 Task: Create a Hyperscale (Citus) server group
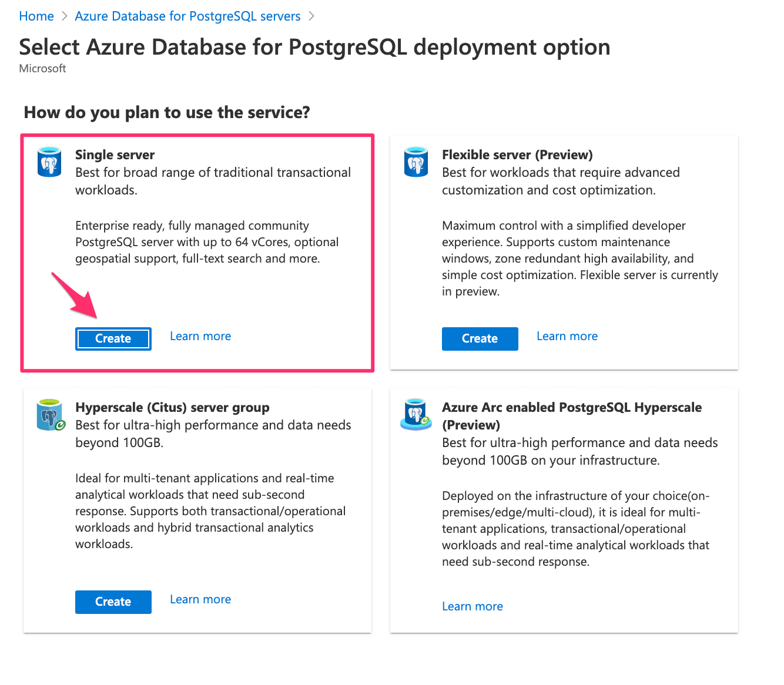pos(113,602)
